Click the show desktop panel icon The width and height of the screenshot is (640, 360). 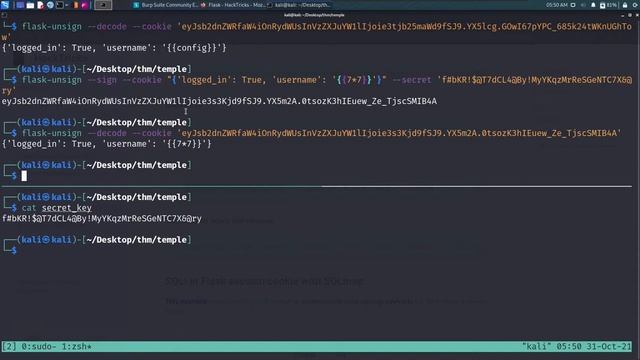pyautogui.click(x=20, y=5)
